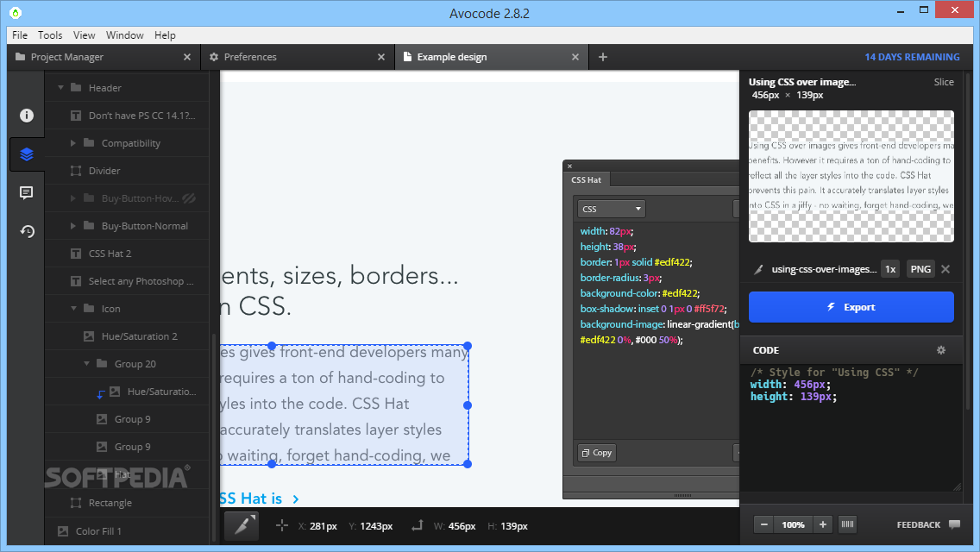Image resolution: width=980 pixels, height=552 pixels.
Task: Collapse the Header folder
Action: [60, 87]
